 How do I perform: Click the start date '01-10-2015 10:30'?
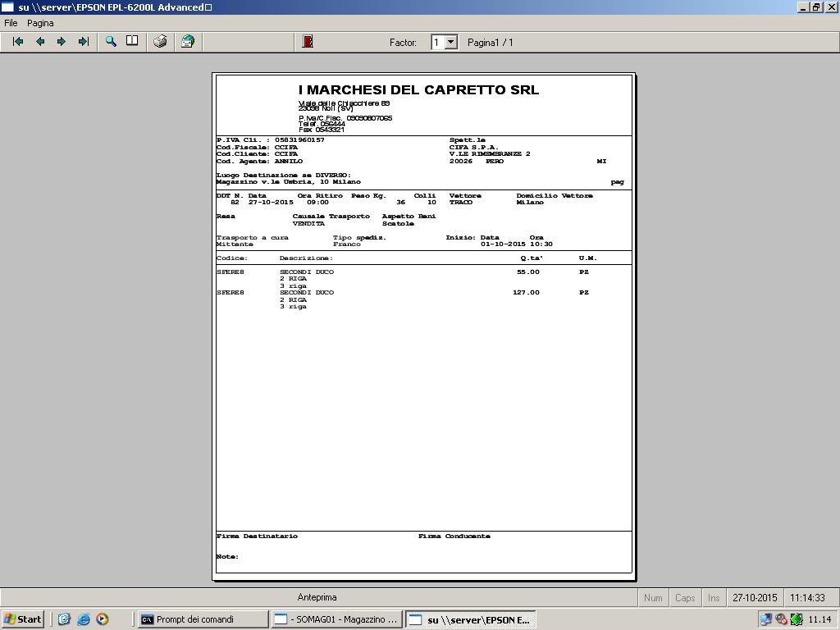(517, 244)
